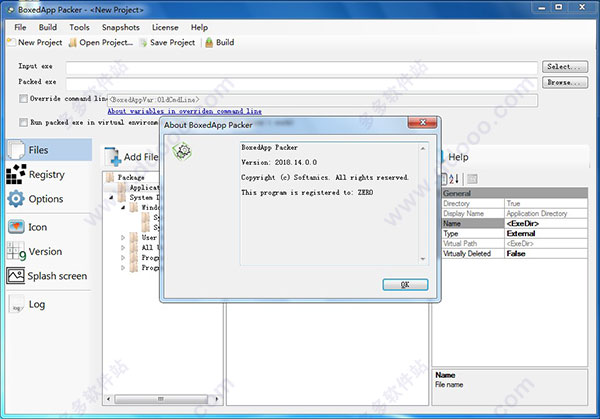This screenshot has height=419, width=600.
Task: Click the alphabetical sort icon in property grid
Action: click(453, 179)
